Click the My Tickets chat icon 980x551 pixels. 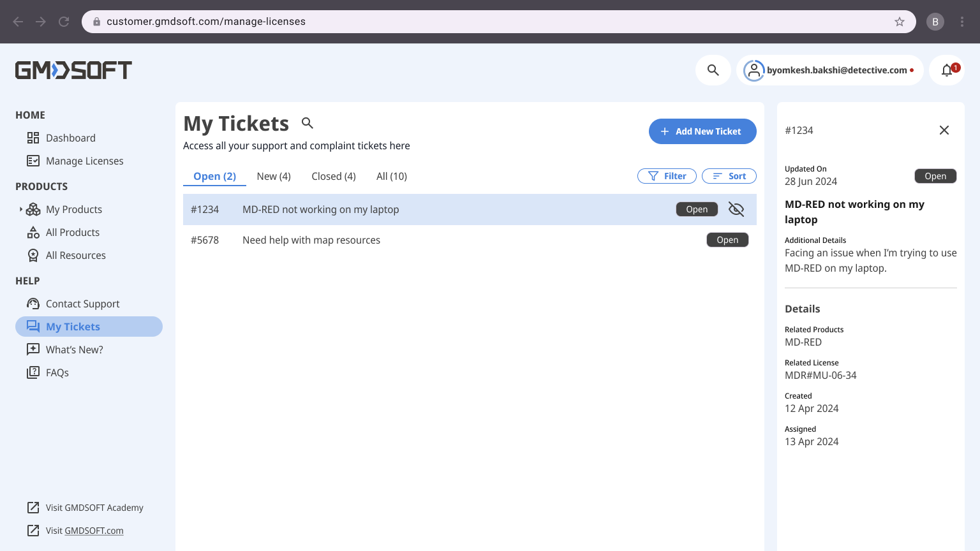tap(33, 327)
